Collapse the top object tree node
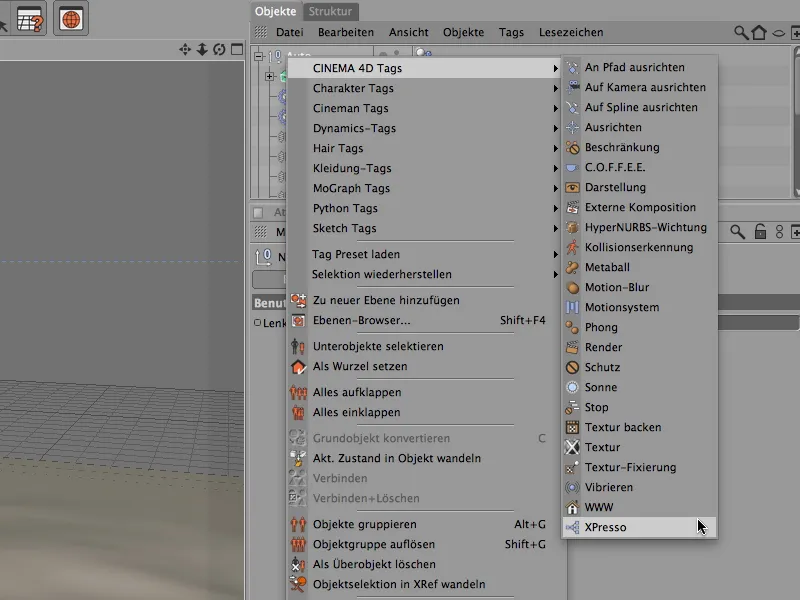 [259, 56]
